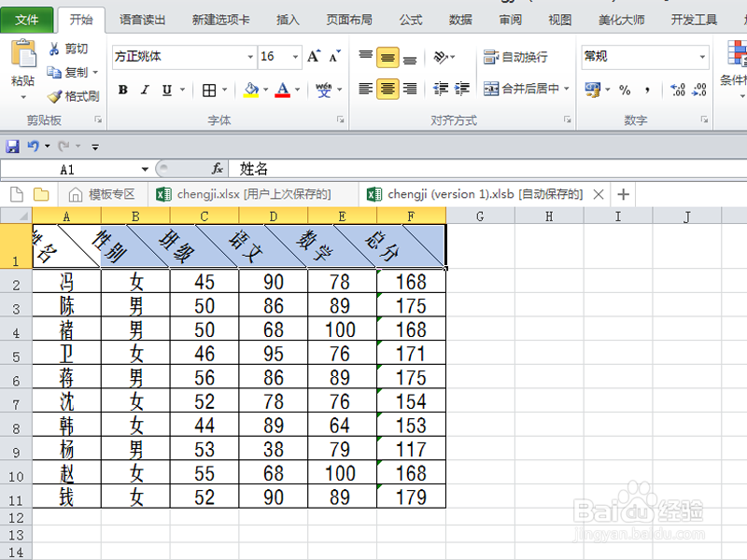Click the fx insert function button
The image size is (747, 560).
pos(218,169)
